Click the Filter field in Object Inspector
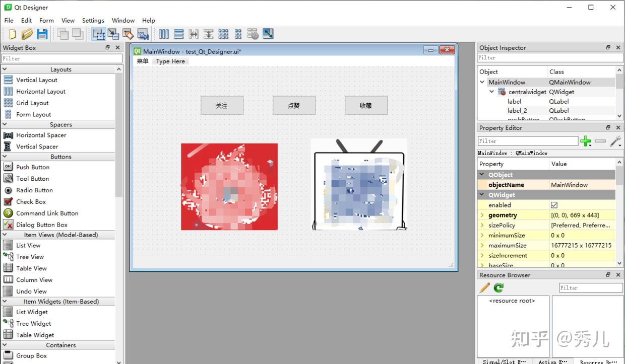625x364 pixels. [x=548, y=57]
